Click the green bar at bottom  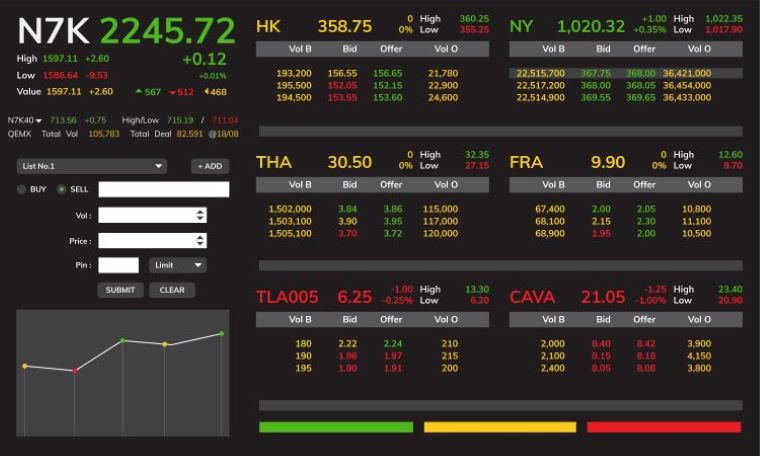(335, 427)
